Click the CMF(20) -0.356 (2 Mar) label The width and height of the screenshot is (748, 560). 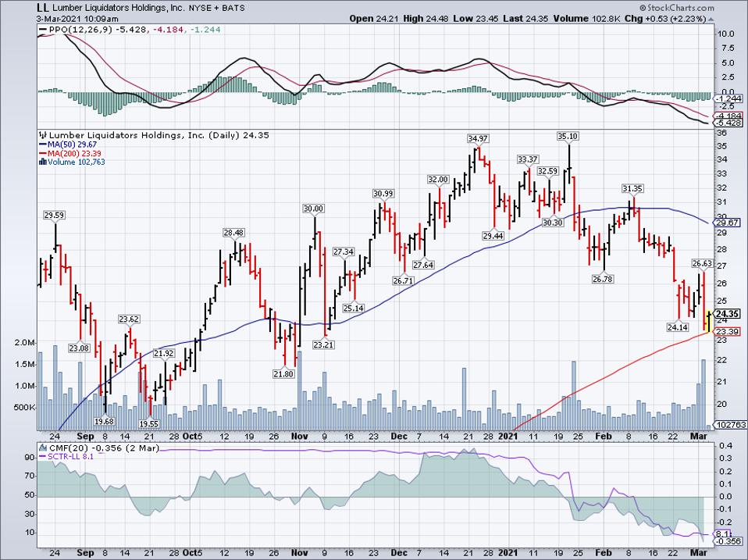click(x=104, y=448)
